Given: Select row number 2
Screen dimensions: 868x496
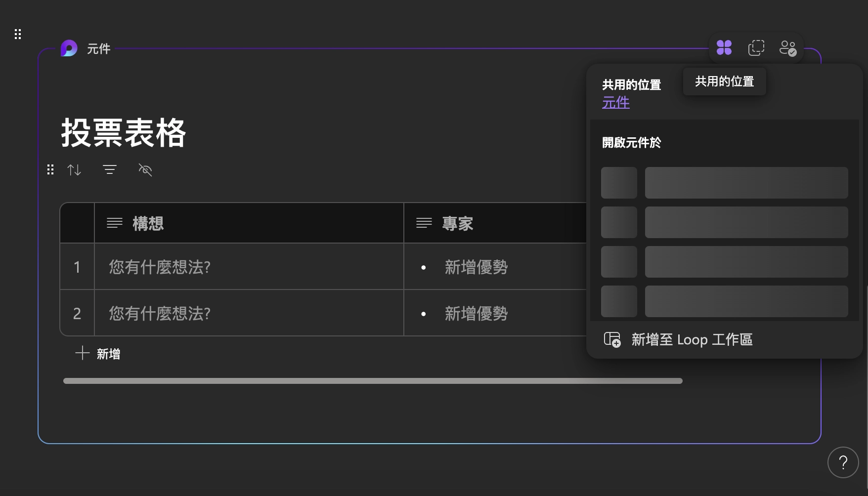Looking at the screenshot, I should 77,313.
